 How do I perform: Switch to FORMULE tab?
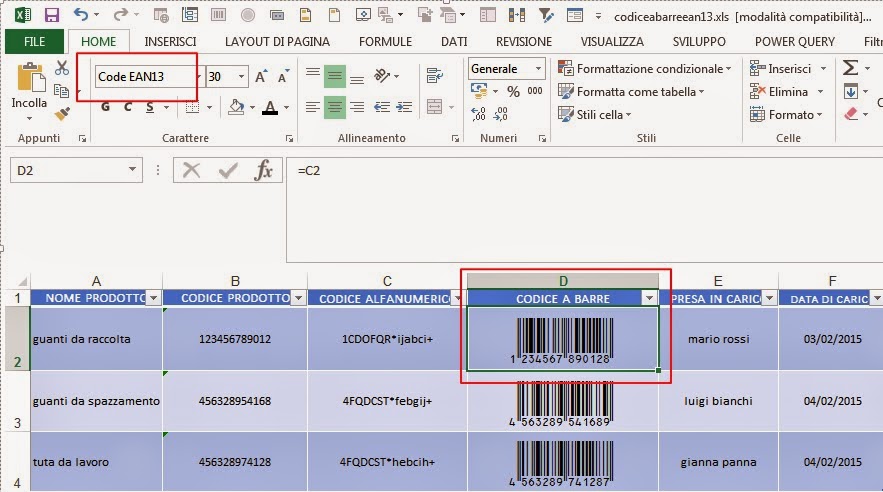click(385, 42)
